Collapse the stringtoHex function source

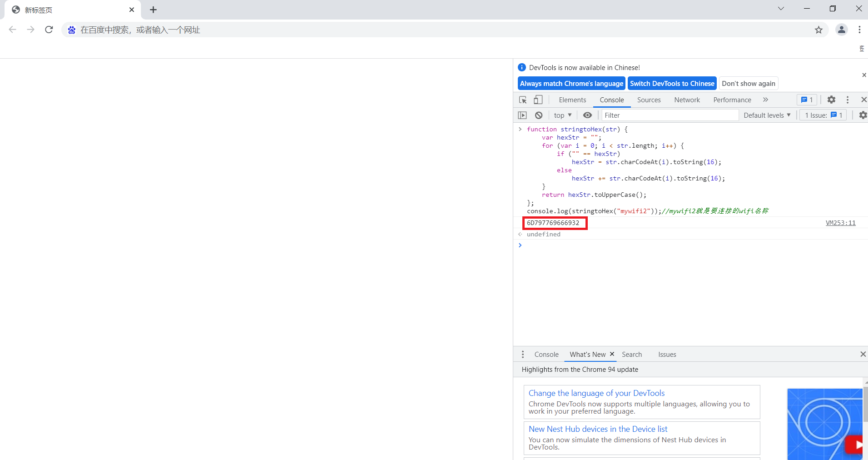pos(520,129)
